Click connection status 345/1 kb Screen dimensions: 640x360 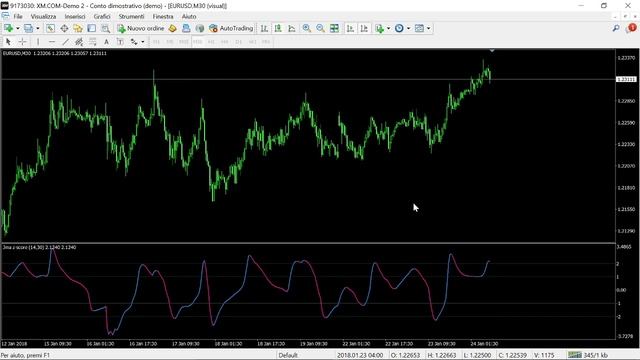coord(588,355)
